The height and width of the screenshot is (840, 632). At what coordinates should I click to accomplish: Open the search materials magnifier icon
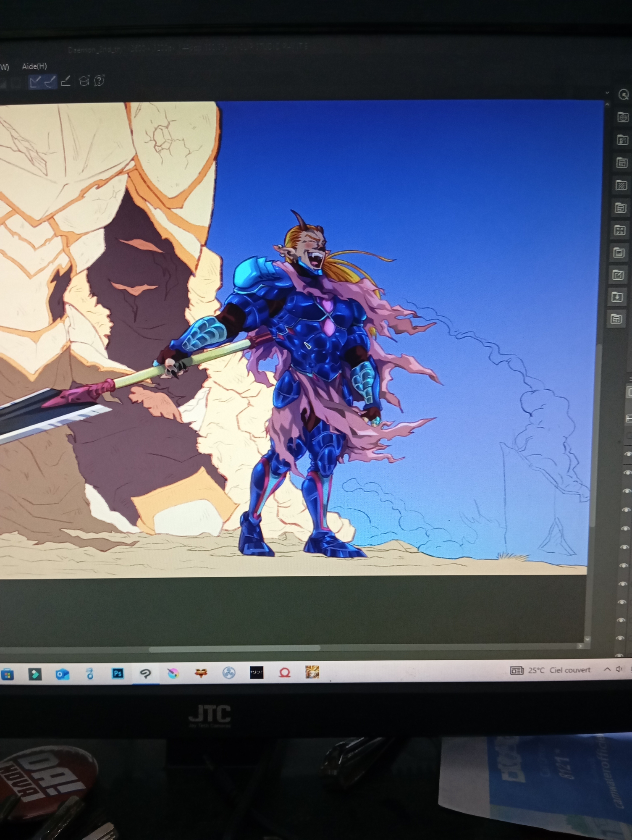pyautogui.click(x=624, y=94)
